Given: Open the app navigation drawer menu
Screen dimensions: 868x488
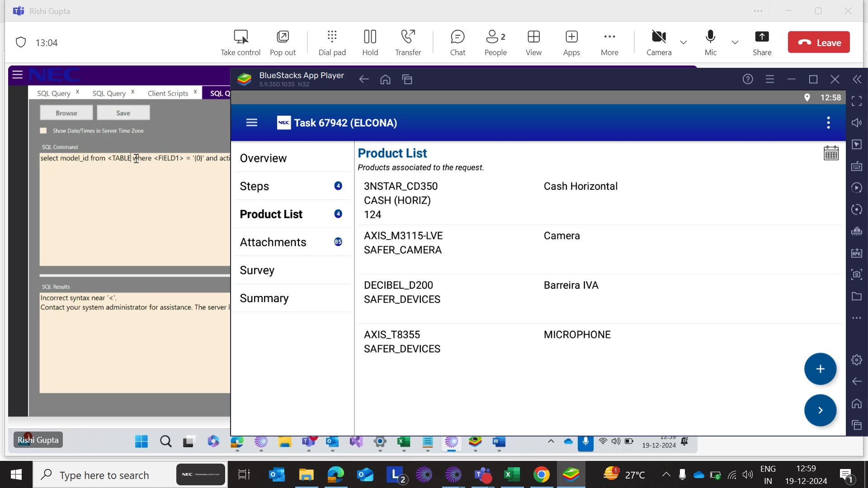Looking at the screenshot, I should 252,122.
